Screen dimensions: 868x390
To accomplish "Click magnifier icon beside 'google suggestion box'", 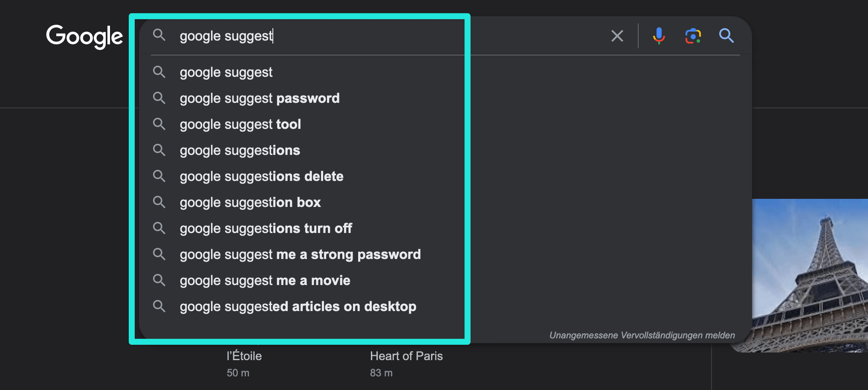I will tap(159, 202).
